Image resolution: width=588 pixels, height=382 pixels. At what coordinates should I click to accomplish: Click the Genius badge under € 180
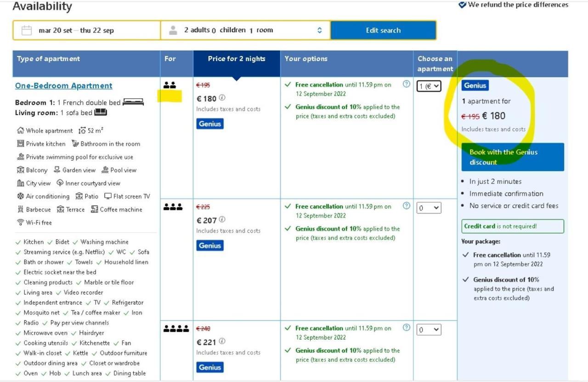(210, 124)
